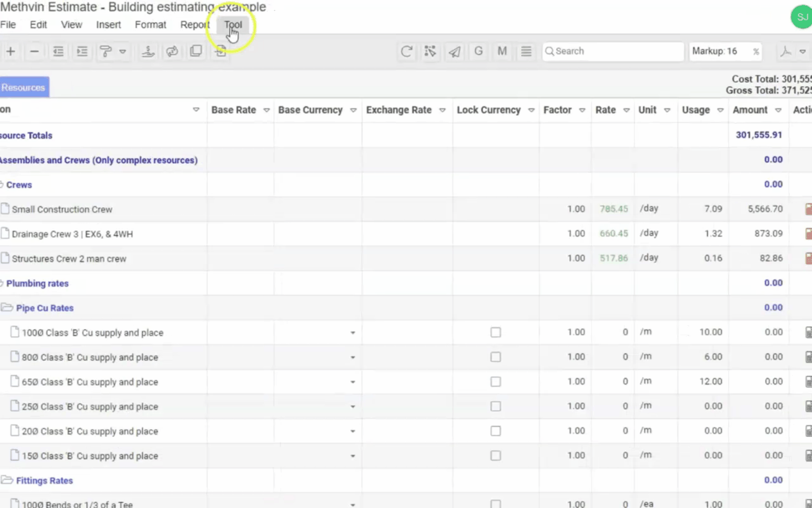This screenshot has width=812, height=508.
Task: Click the PDF export icon
Action: tap(786, 51)
